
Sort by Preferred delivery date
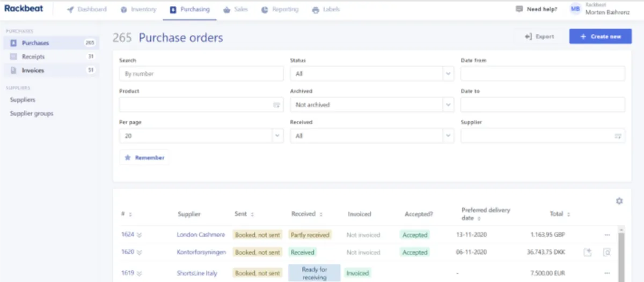[x=479, y=218]
